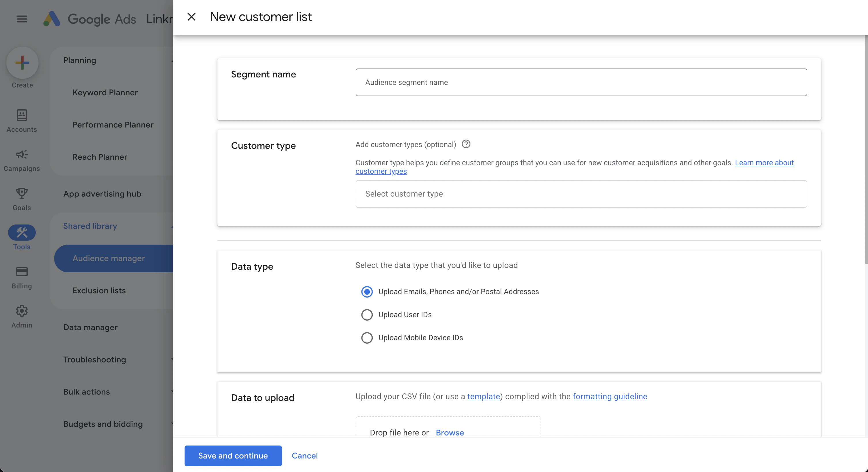This screenshot has height=472, width=868.
Task: Click the Tools sidebar icon
Action: tap(22, 232)
